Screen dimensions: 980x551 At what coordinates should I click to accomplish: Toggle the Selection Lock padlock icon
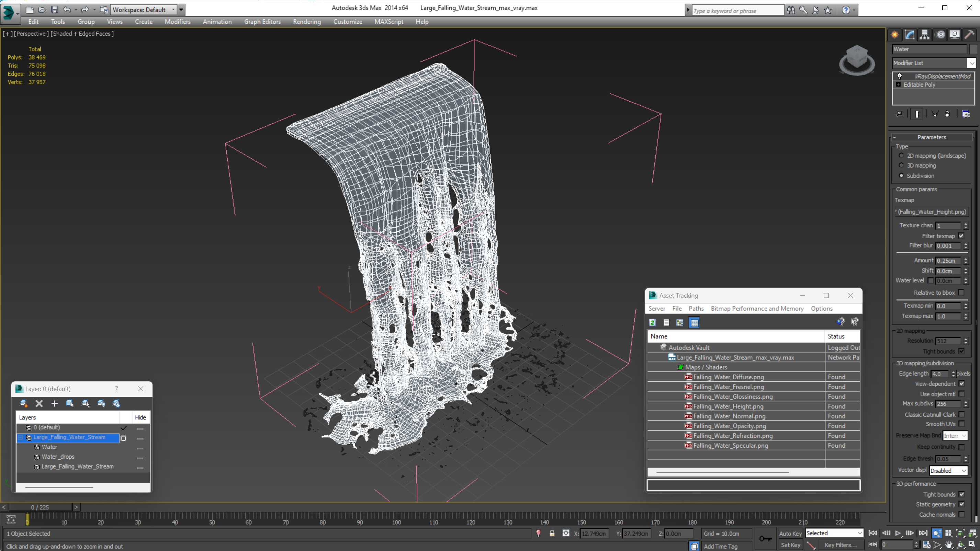point(552,533)
